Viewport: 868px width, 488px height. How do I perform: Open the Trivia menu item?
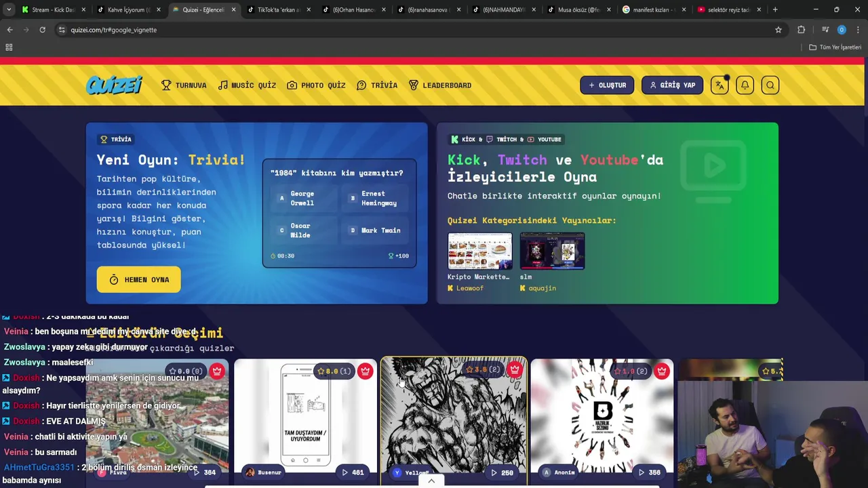[x=377, y=85]
